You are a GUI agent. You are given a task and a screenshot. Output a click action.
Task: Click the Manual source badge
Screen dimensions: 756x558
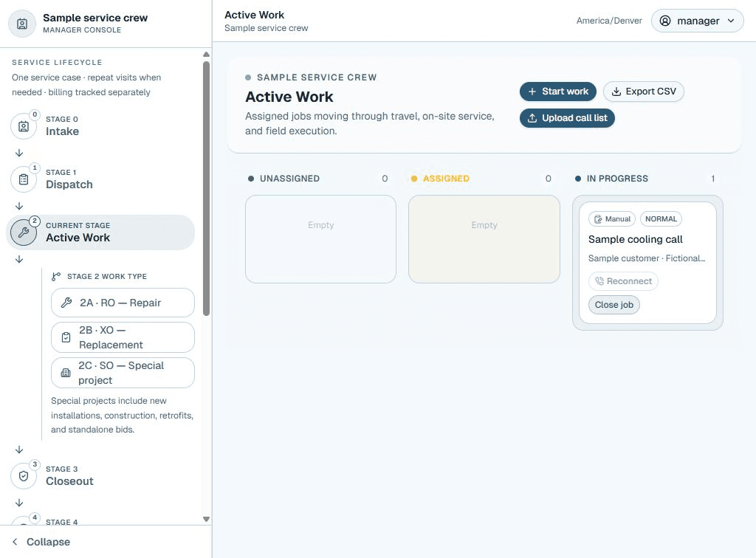[x=612, y=218]
